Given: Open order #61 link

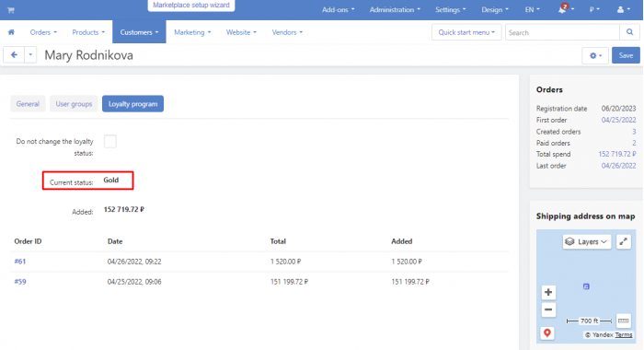Looking at the screenshot, I should [x=20, y=262].
